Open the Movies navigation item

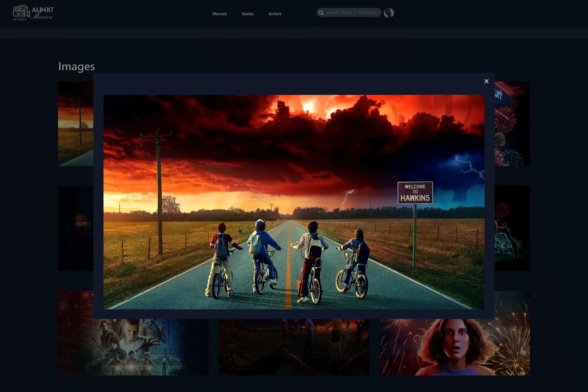pos(220,14)
